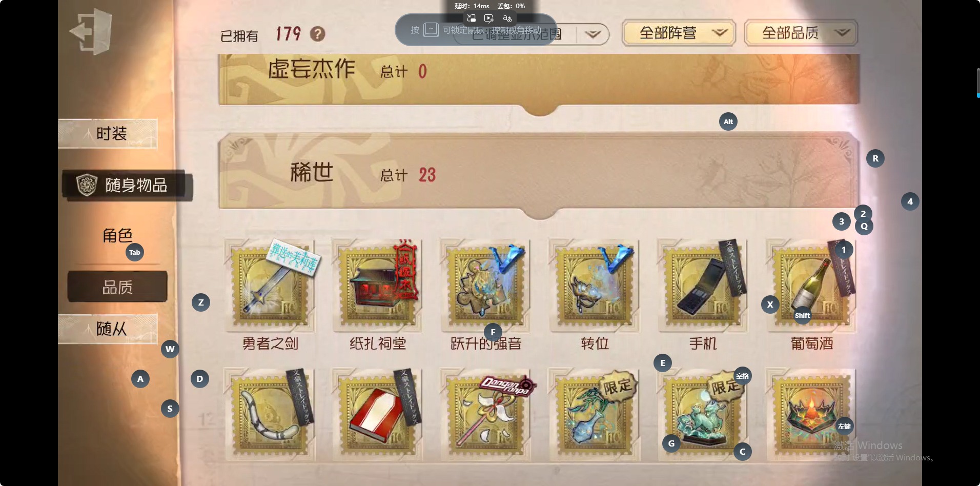This screenshot has width=980, height=486.
Task: Click the Danganronpa wand accessory stamp
Action: [486, 413]
